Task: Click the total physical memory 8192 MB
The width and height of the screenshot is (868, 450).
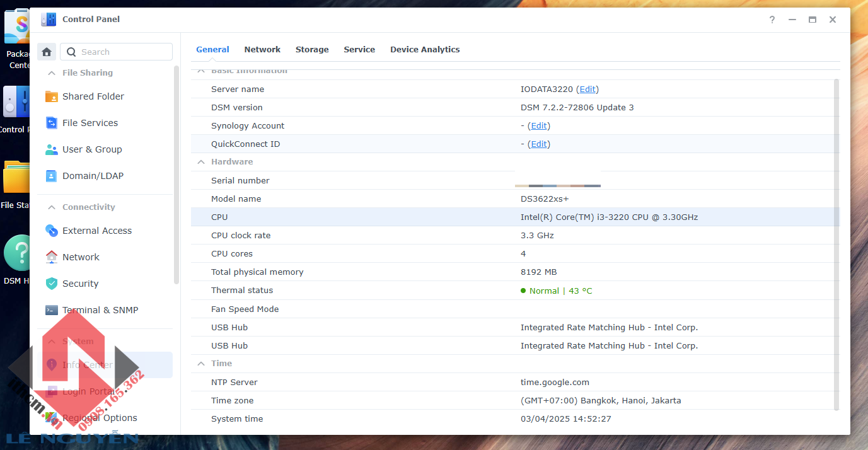Action: 539,272
